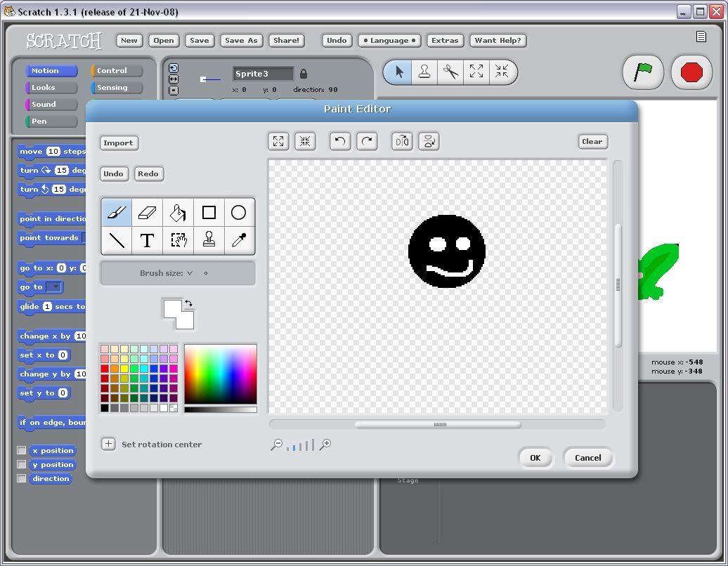
Task: Click the green flag to start scripts
Action: 643,72
